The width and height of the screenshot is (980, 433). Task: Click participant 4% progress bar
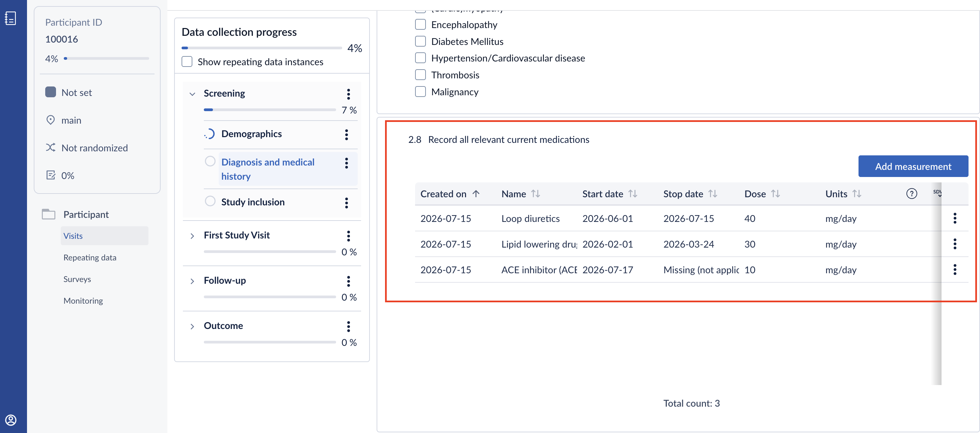[x=106, y=58]
